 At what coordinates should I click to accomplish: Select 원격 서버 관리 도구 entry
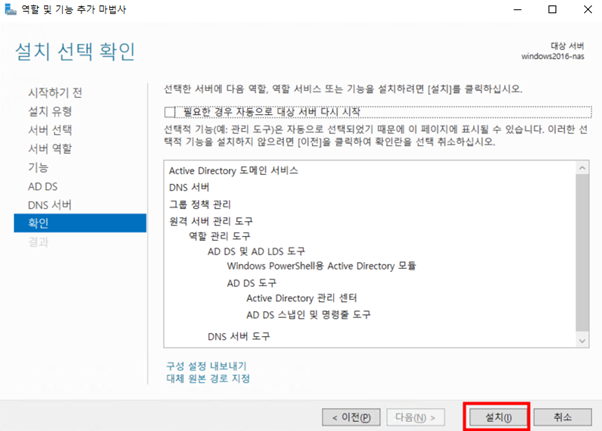[x=211, y=221]
